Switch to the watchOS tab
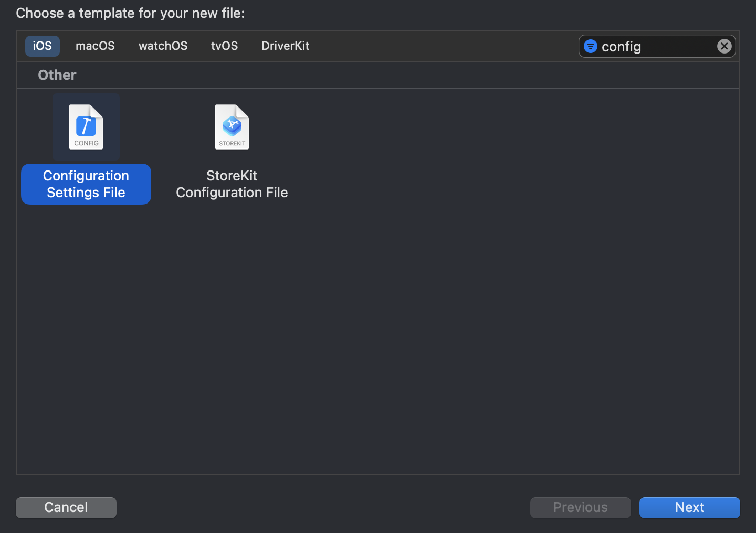This screenshot has width=756, height=533. (163, 46)
